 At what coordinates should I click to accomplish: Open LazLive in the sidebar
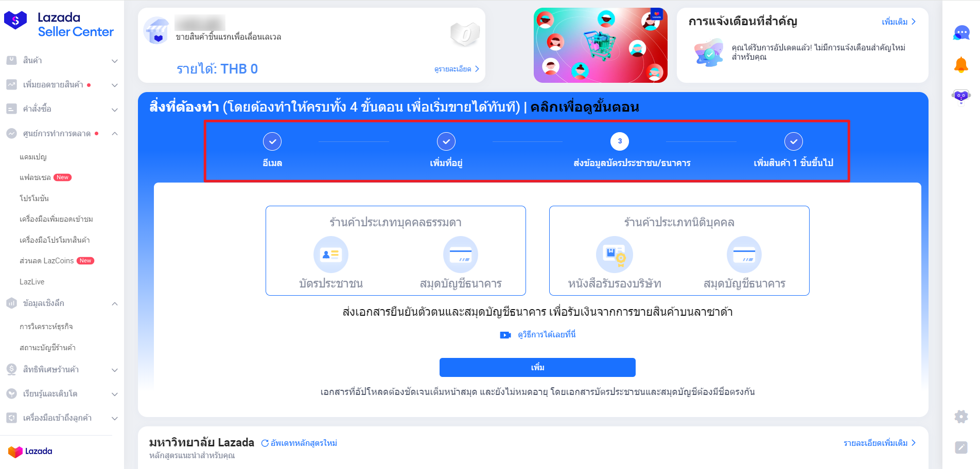(x=32, y=282)
